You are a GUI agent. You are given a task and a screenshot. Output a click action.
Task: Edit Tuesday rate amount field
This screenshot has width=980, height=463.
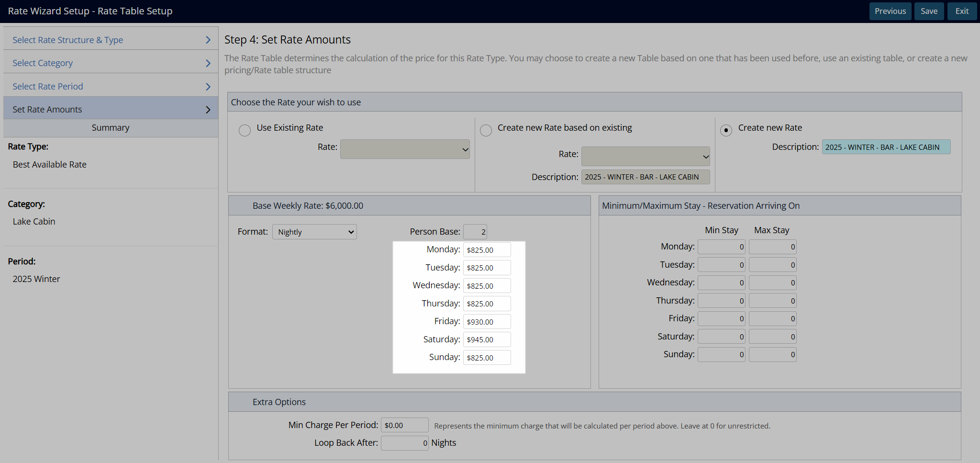pos(487,268)
